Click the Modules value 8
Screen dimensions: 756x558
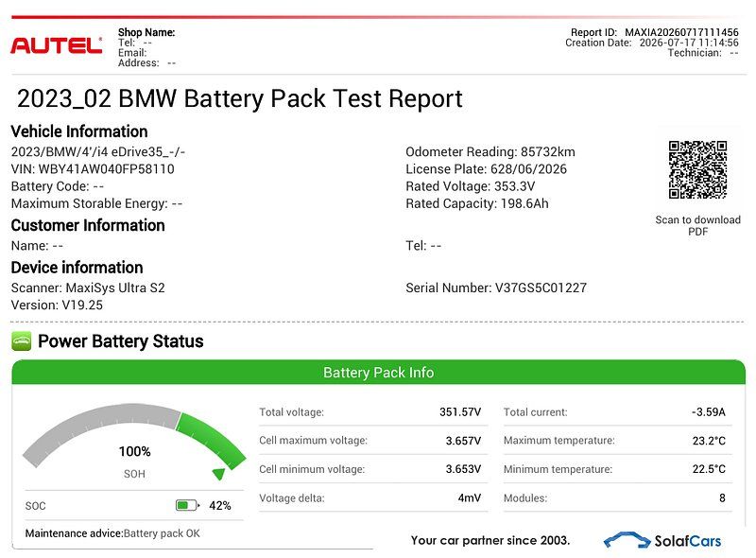(x=722, y=497)
